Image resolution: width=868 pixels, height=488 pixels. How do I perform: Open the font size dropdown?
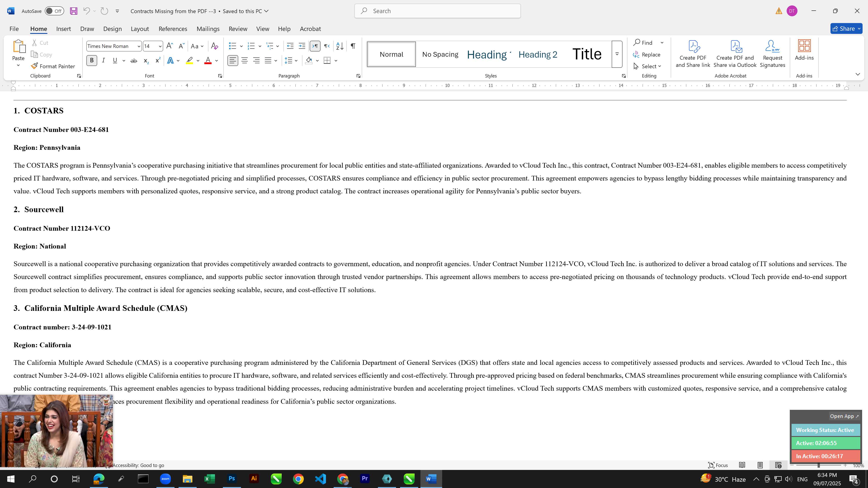[160, 46]
